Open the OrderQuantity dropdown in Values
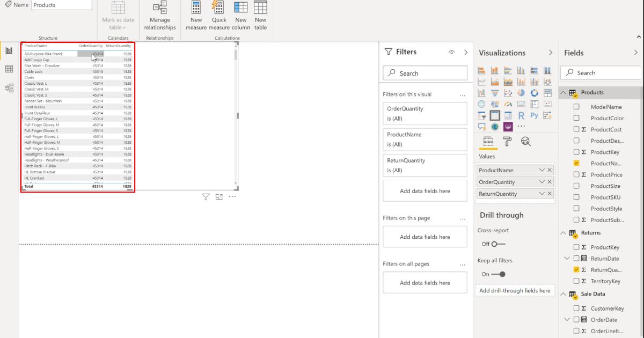The width and height of the screenshot is (644, 338). pos(543,181)
